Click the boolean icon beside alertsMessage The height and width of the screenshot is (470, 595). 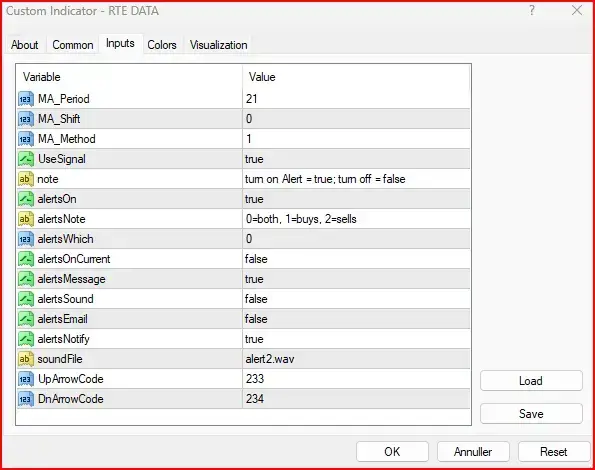pyautogui.click(x=26, y=279)
